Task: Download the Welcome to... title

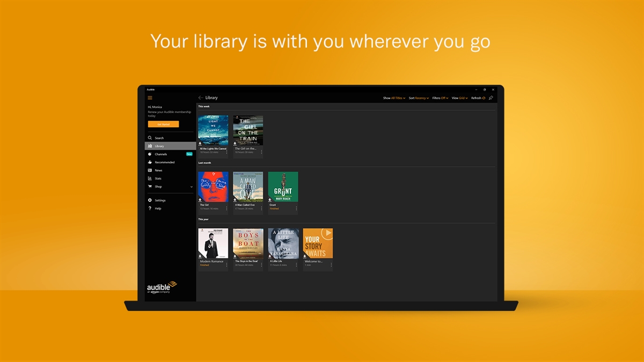Action: (305, 256)
